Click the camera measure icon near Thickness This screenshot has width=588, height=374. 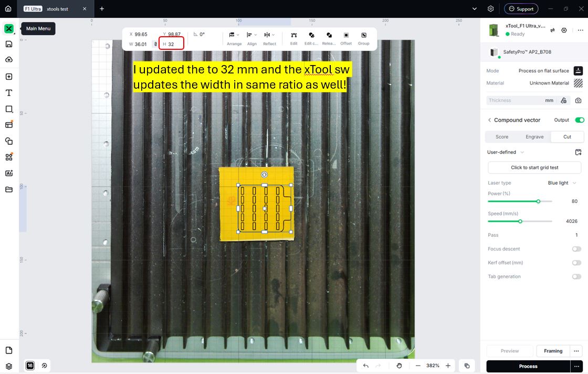tap(578, 100)
